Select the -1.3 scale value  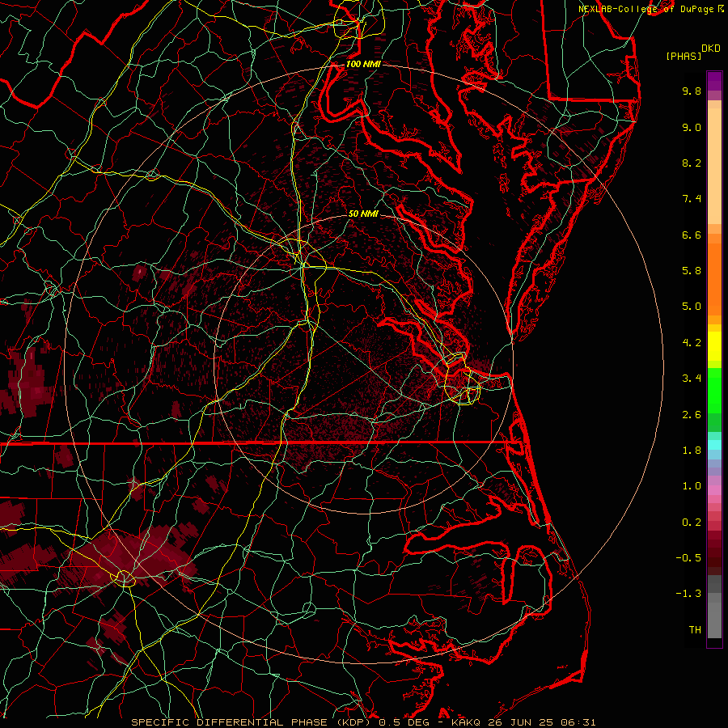688,594
